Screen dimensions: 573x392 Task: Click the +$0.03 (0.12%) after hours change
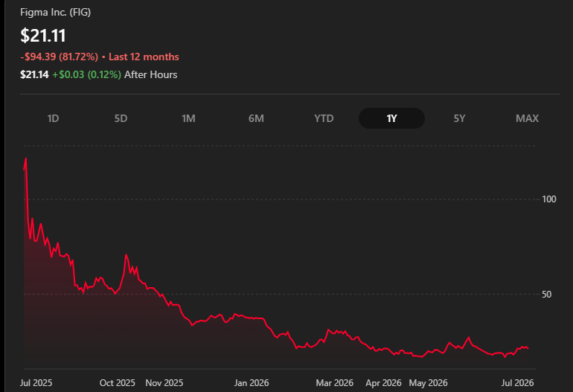(x=86, y=75)
